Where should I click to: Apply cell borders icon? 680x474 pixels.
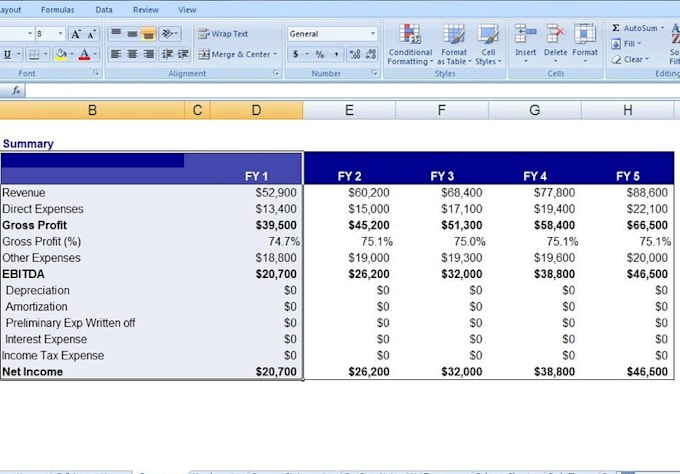34,54
